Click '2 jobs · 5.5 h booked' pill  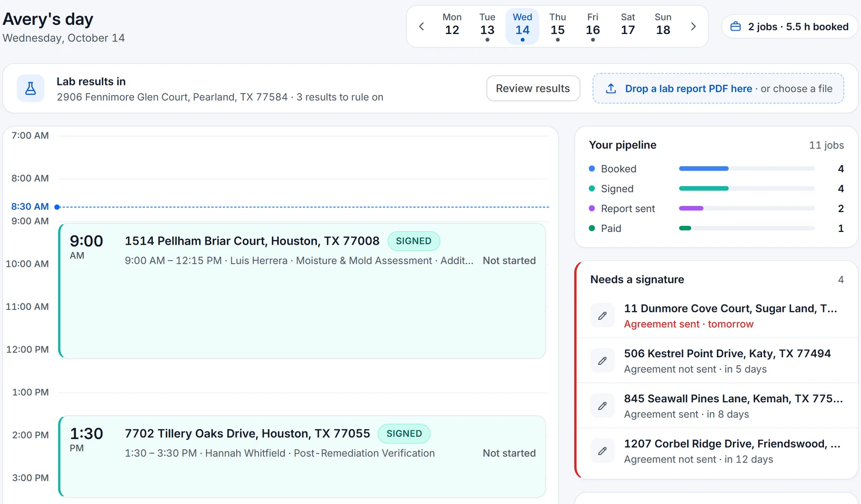(x=789, y=27)
